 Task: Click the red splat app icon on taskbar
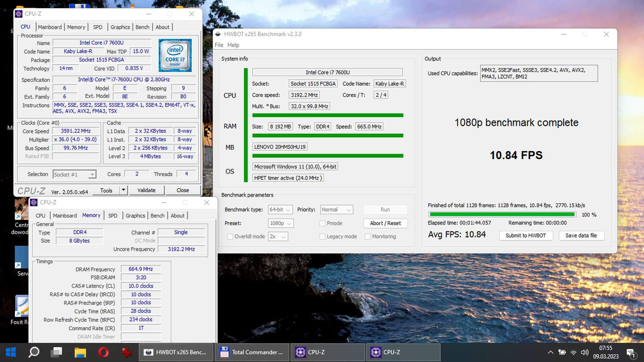tap(126, 352)
